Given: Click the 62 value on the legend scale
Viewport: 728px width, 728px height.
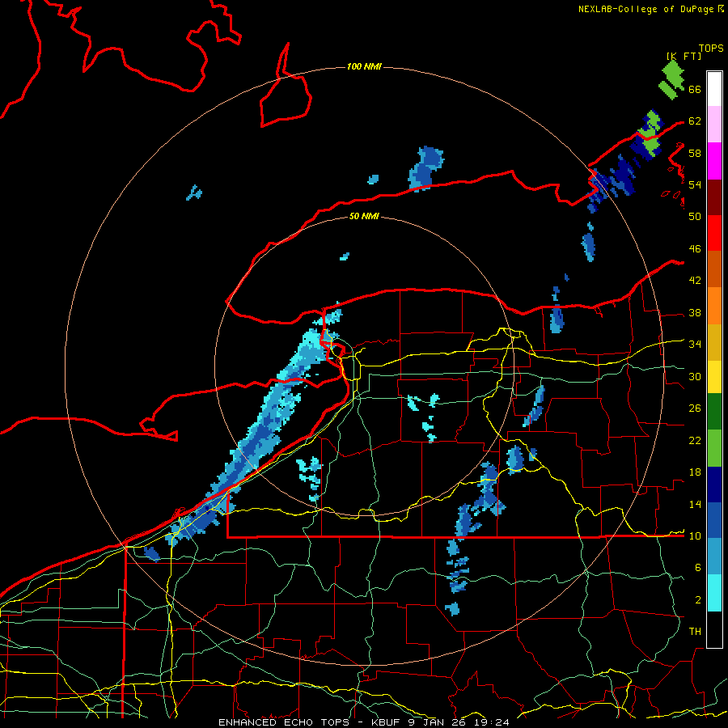Looking at the screenshot, I should (695, 121).
